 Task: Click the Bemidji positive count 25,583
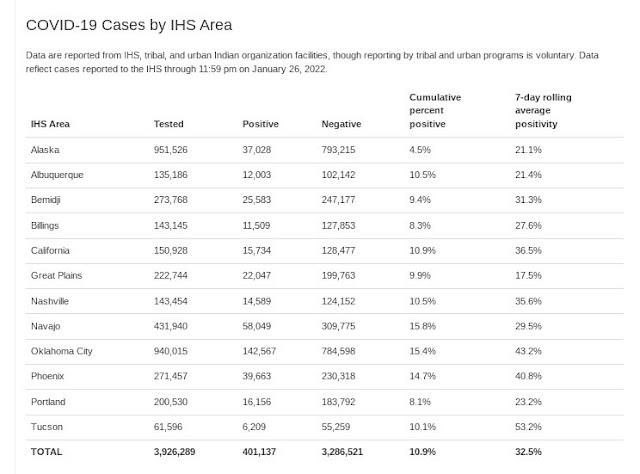coord(257,200)
